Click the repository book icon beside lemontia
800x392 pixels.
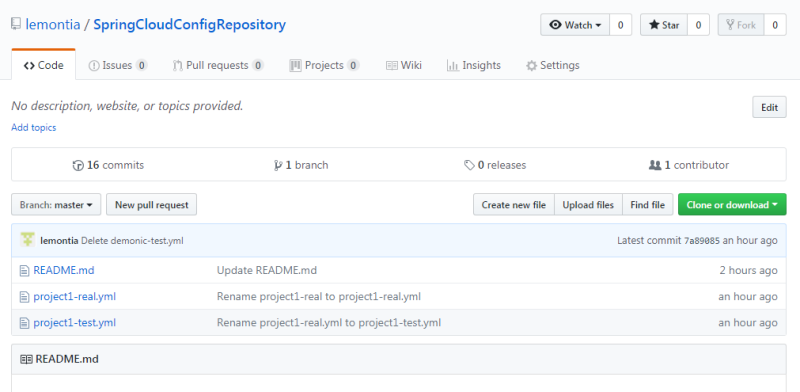16,24
